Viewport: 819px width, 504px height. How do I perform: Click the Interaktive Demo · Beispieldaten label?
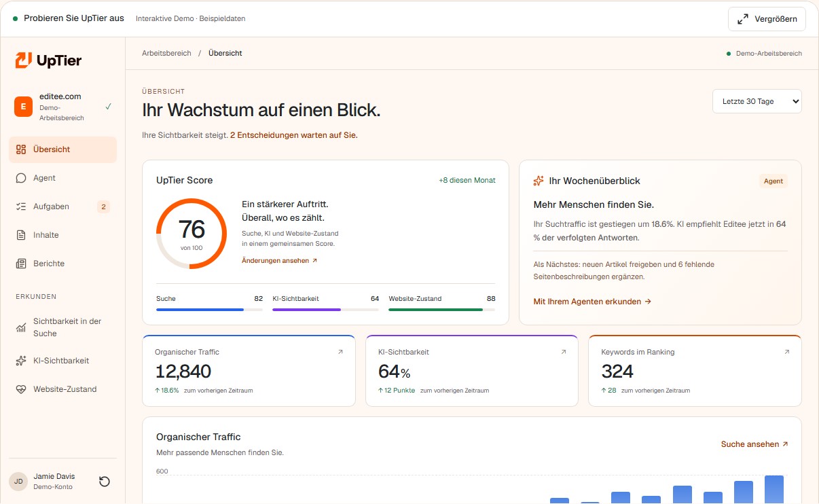click(191, 19)
